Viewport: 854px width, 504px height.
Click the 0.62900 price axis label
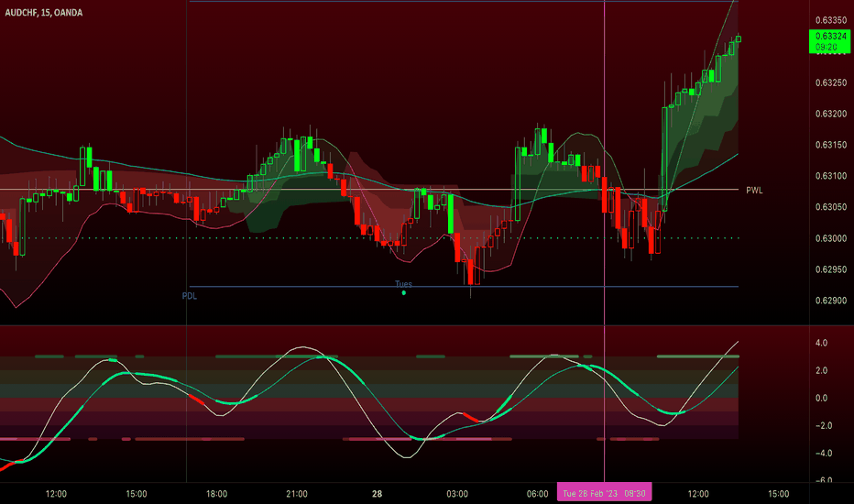click(x=831, y=301)
